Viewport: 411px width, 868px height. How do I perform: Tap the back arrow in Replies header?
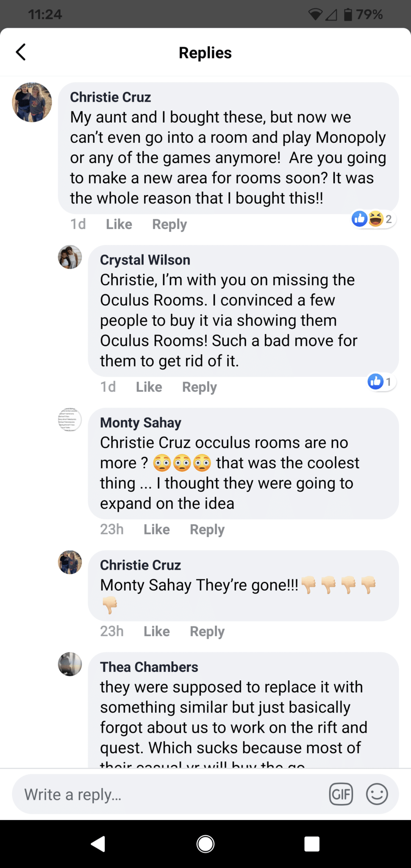[x=21, y=53]
